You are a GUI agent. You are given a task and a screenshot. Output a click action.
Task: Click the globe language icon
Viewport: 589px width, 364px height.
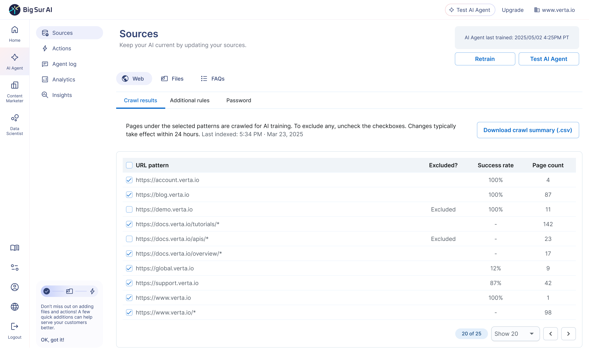tap(15, 307)
